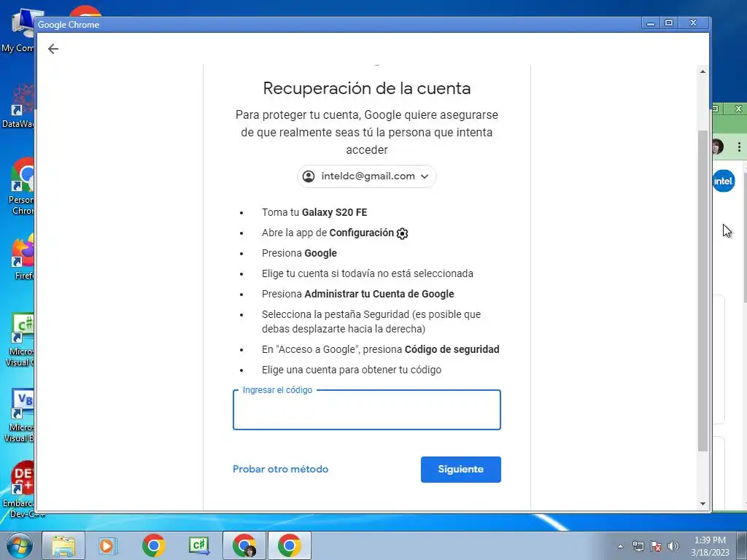Click the account avatar icon in the email chip
Viewport: 747px width, 560px height.
pyautogui.click(x=309, y=176)
